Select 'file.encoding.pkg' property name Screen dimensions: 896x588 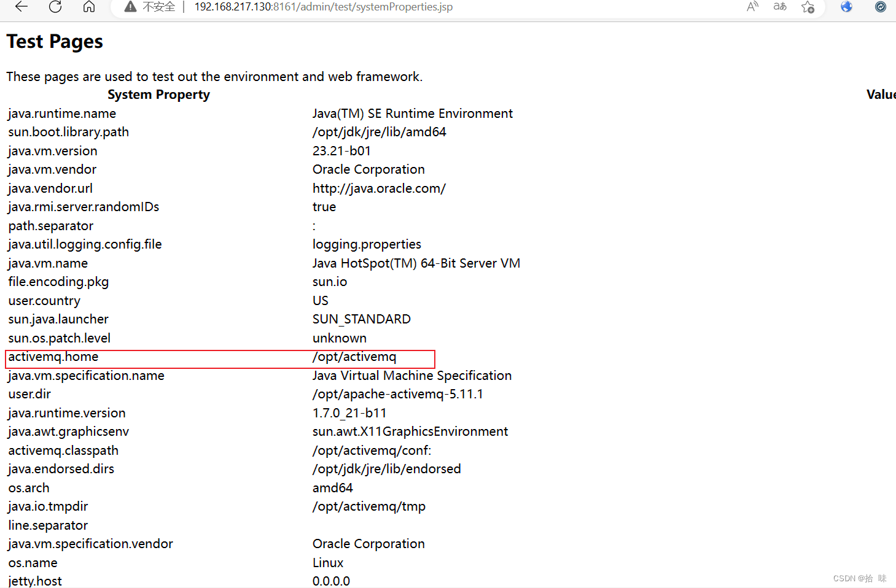click(x=58, y=282)
